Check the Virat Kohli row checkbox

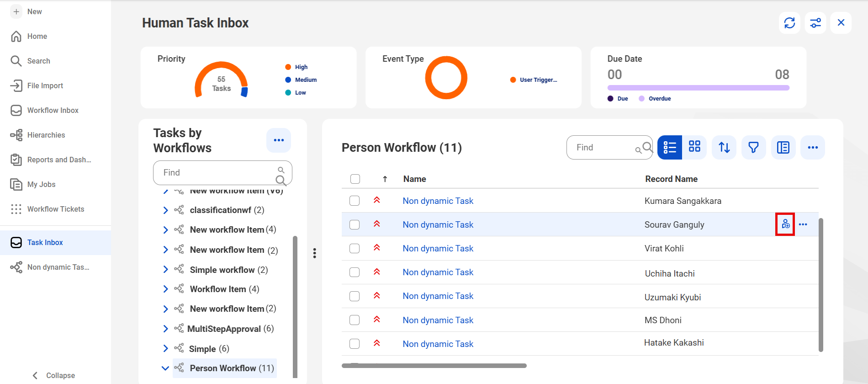pyautogui.click(x=355, y=248)
